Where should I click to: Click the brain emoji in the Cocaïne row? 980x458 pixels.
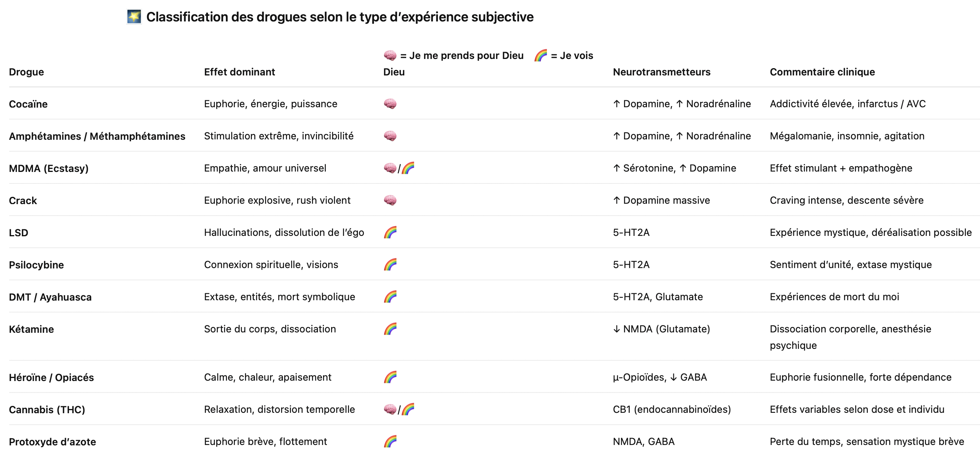390,104
